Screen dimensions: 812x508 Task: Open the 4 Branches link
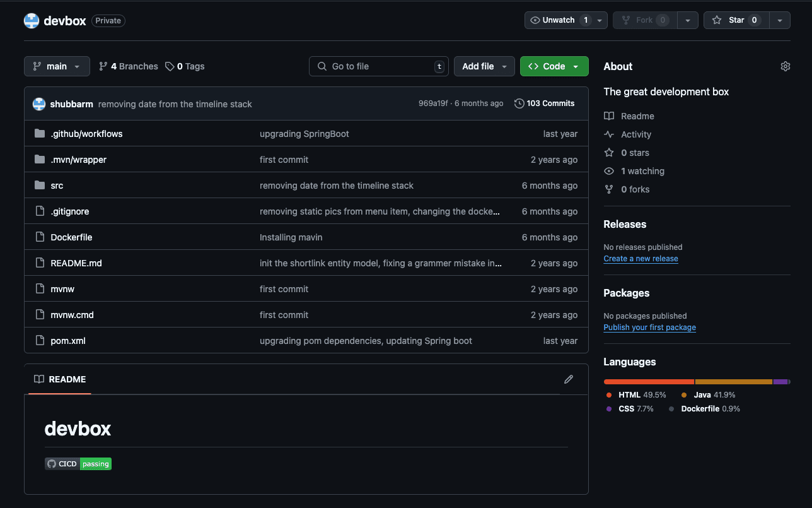click(129, 66)
